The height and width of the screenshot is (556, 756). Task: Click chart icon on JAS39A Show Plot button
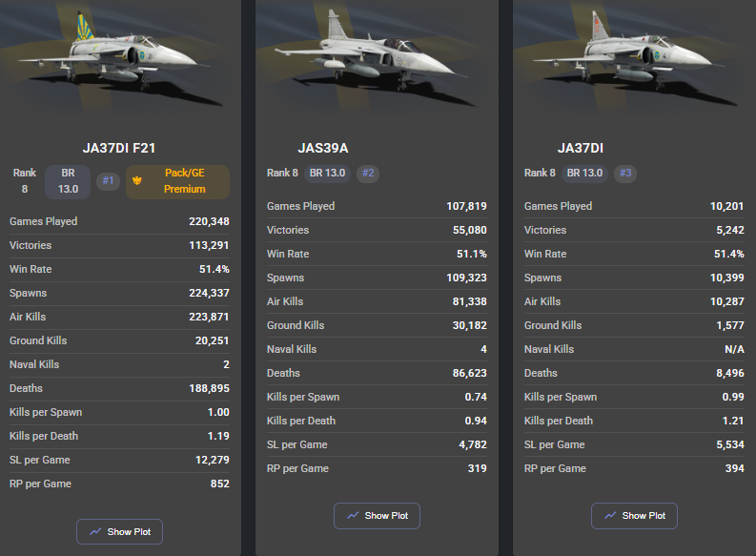[x=353, y=516]
